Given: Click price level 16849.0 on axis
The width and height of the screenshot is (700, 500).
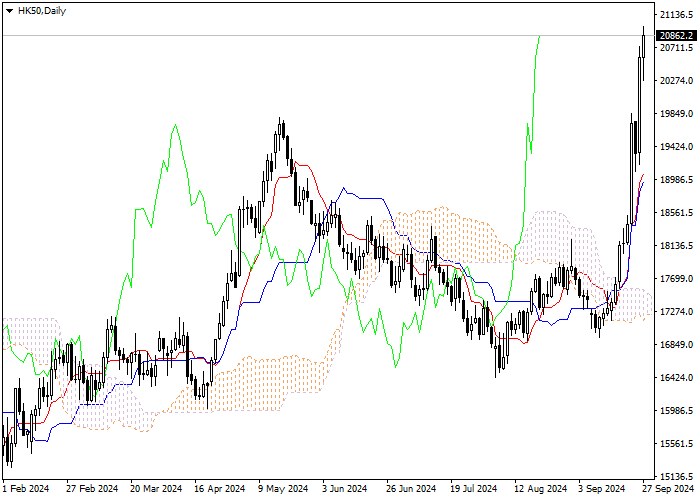Looking at the screenshot, I should tap(676, 345).
